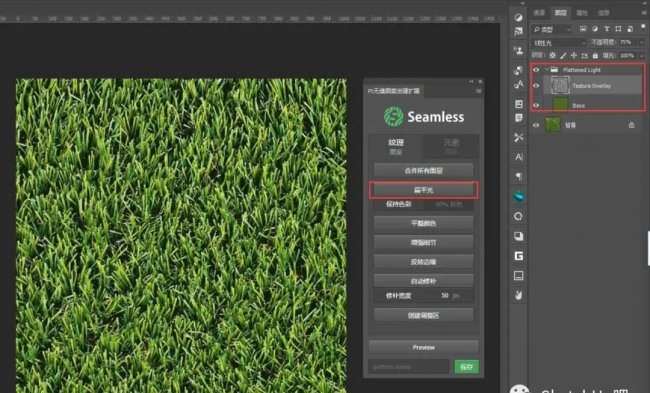650x393 pixels.
Task: Open the teal plugin icon in the dock
Action: 519,196
